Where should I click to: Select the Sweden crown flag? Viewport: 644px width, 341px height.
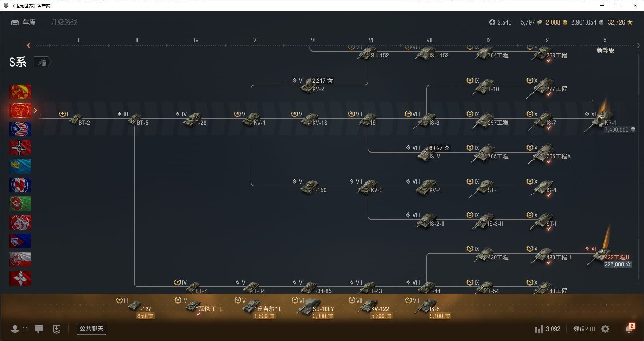point(20,166)
